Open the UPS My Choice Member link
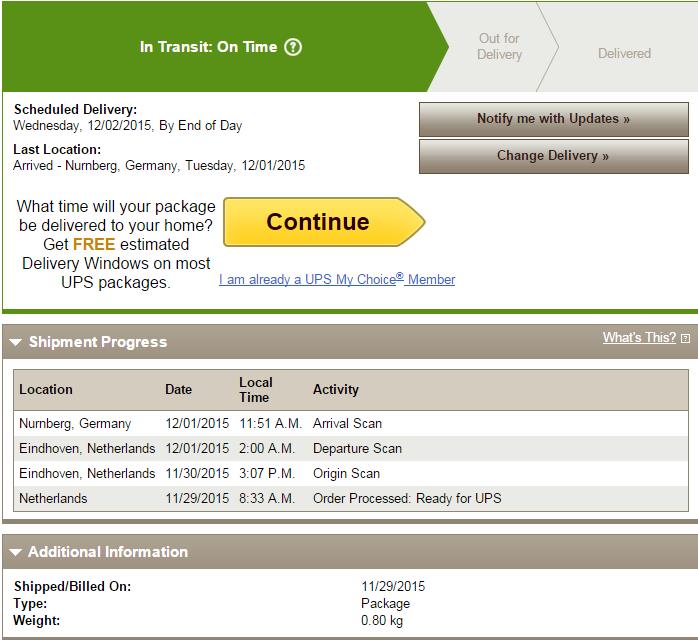Image resolution: width=698 pixels, height=640 pixels. point(337,279)
